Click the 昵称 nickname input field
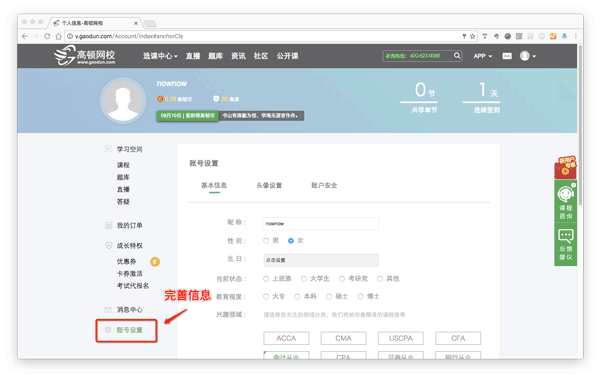The width and height of the screenshot is (600, 379). 321,224
